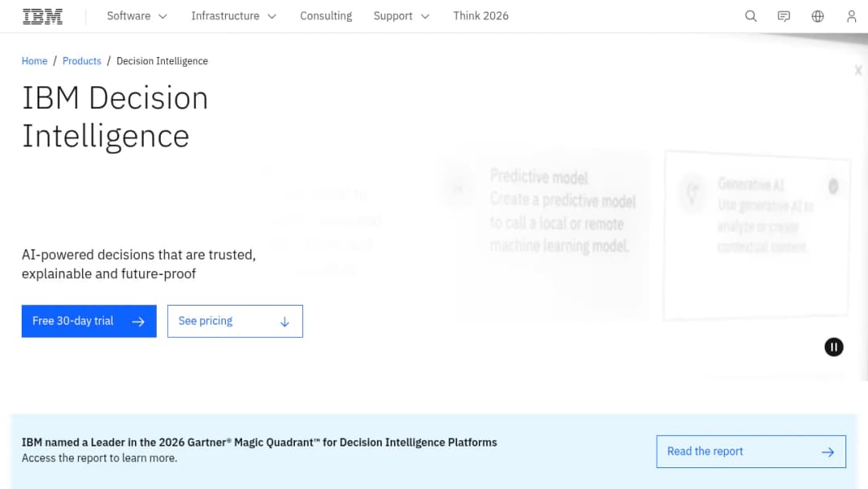Open the chat contact icon
This screenshot has width=868, height=489.
tap(784, 16)
